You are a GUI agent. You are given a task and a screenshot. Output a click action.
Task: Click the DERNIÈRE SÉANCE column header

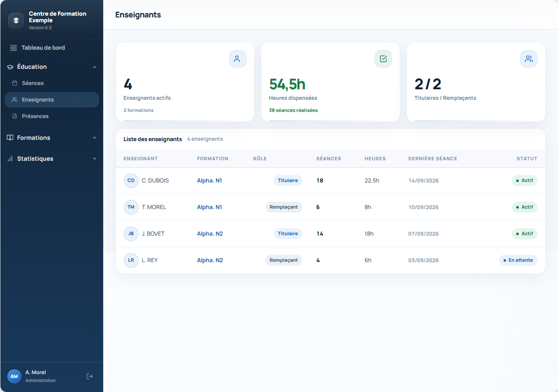pyautogui.click(x=433, y=159)
